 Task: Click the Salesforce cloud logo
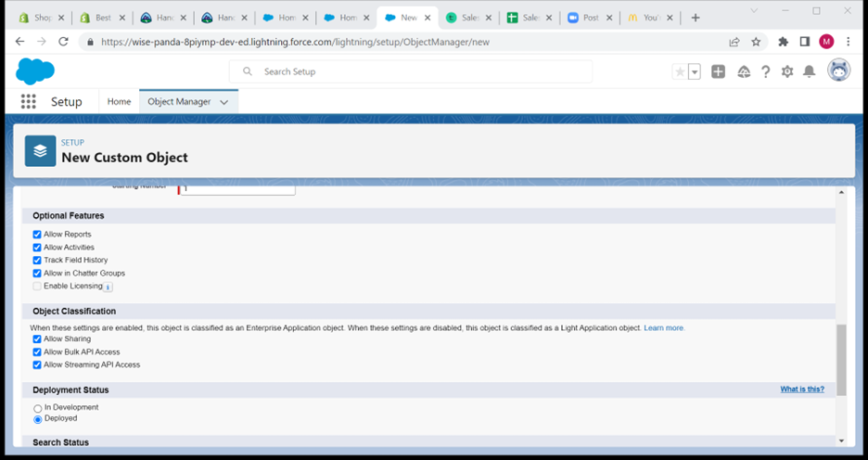coord(35,71)
